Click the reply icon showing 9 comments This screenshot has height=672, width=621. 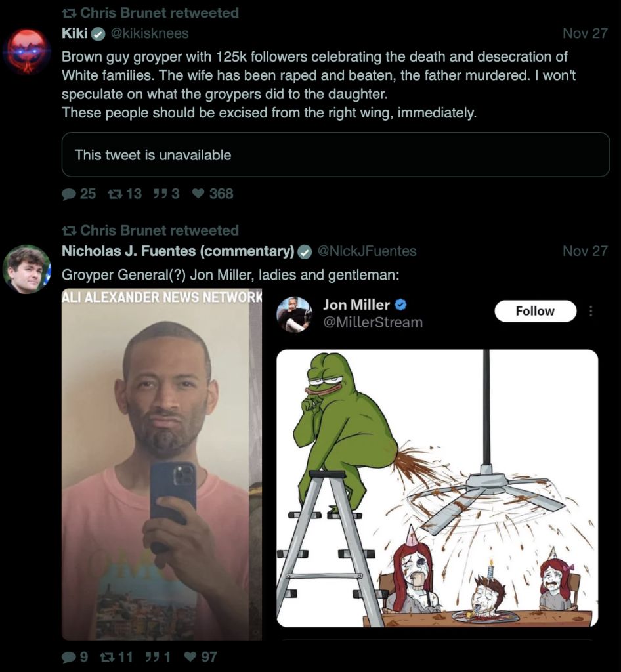pyautogui.click(x=68, y=657)
